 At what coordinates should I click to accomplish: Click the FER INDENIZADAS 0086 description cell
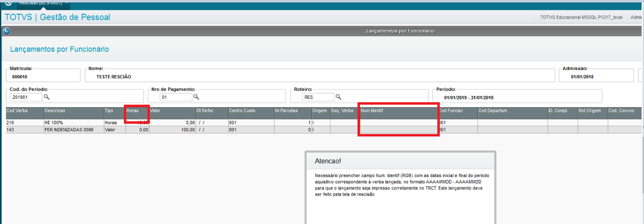click(x=73, y=130)
